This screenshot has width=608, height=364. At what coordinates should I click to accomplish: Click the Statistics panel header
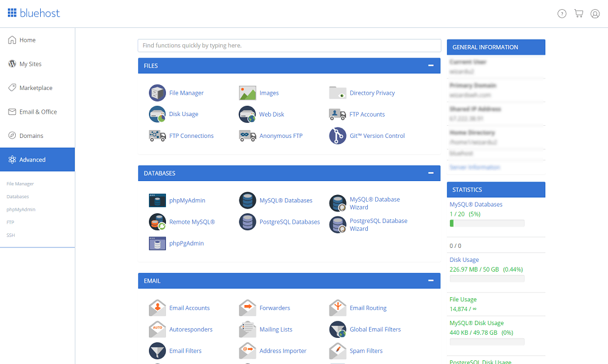point(496,190)
